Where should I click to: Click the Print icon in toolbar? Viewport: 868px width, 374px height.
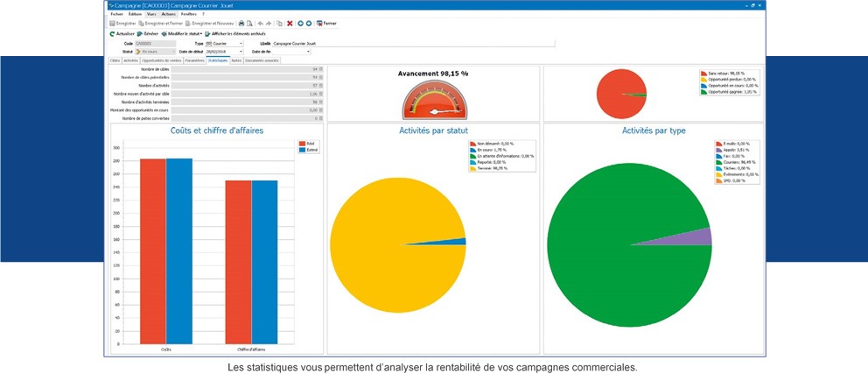241,24
